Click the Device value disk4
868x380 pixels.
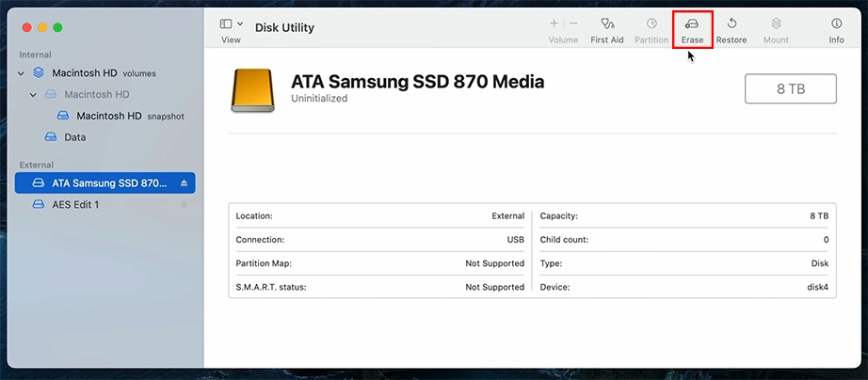pyautogui.click(x=817, y=287)
